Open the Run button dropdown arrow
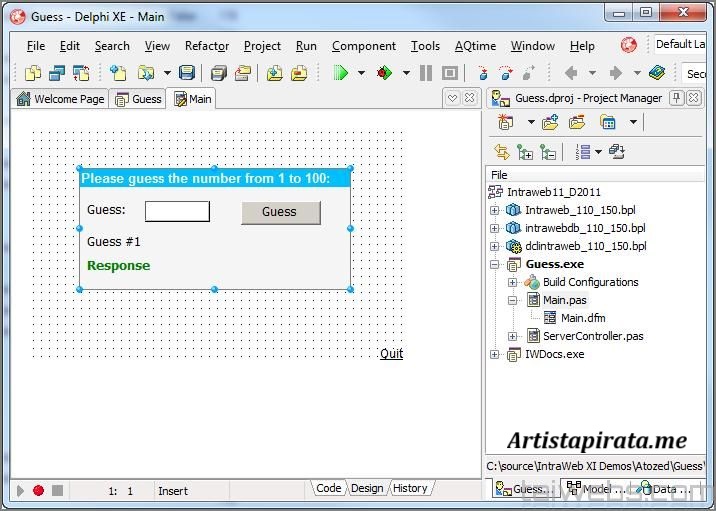 pyautogui.click(x=361, y=73)
